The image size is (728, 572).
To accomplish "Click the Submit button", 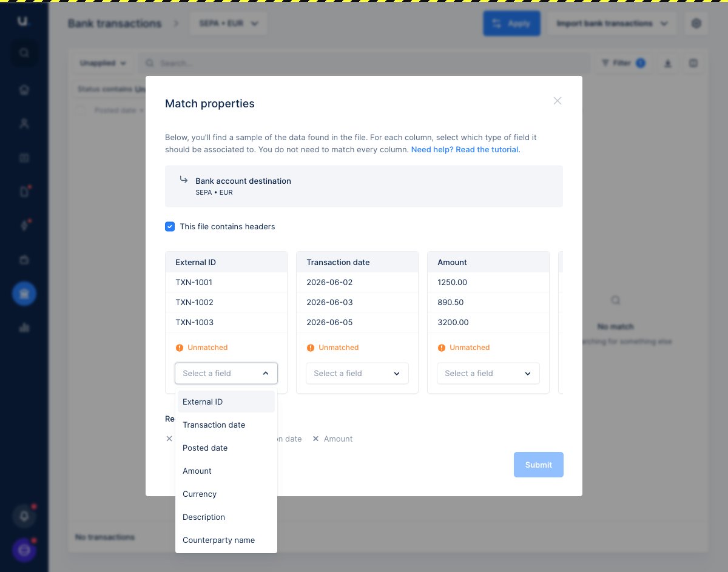I will click(539, 465).
